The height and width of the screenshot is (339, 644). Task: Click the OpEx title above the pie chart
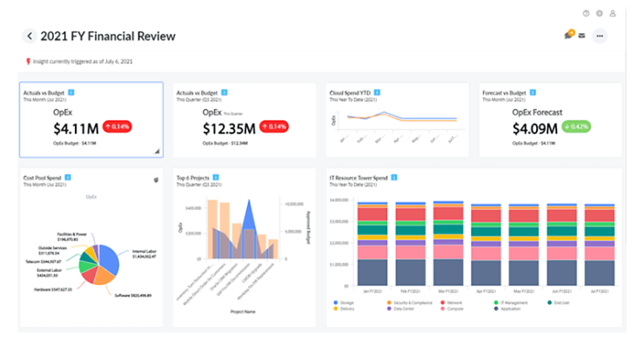pos(91,197)
